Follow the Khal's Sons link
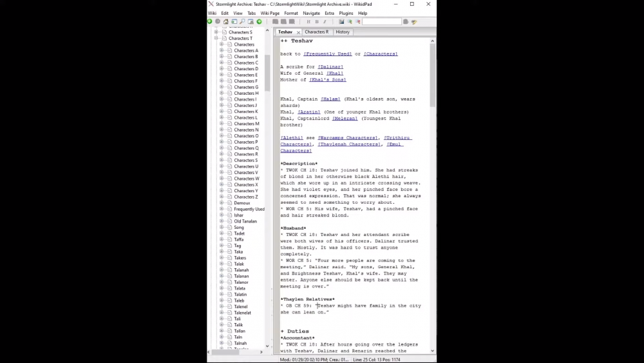644x363 pixels. [327, 80]
